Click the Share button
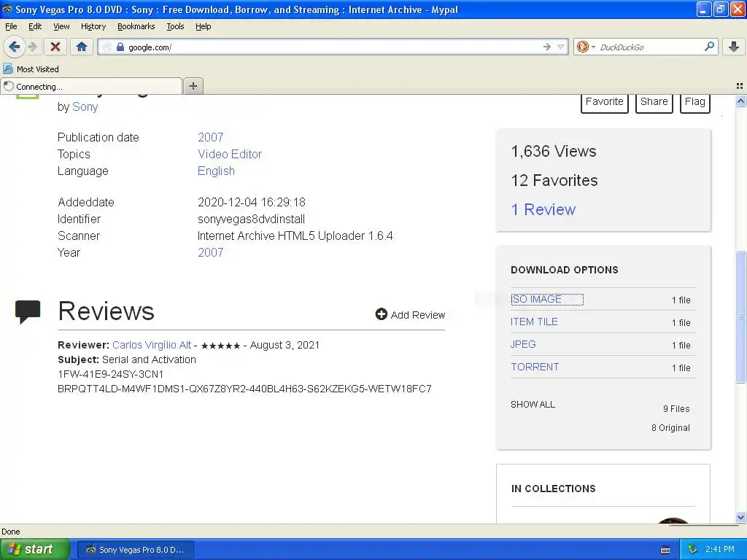 tap(654, 103)
